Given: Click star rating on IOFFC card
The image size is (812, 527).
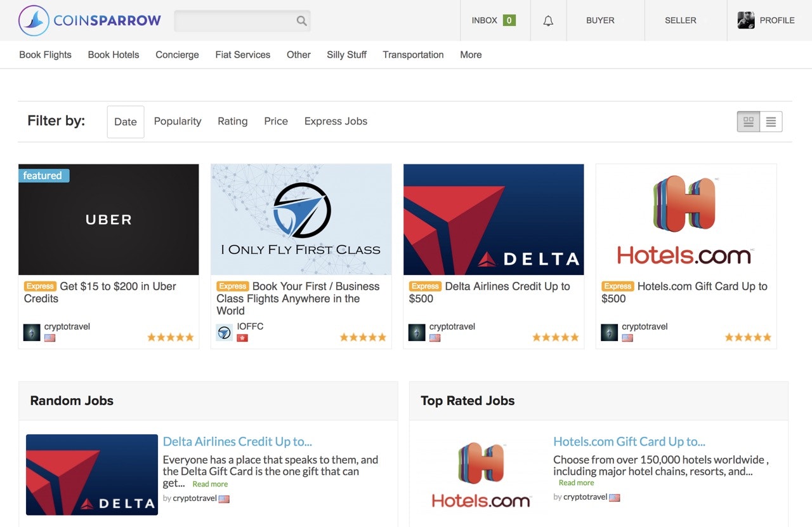Looking at the screenshot, I should pos(363,337).
